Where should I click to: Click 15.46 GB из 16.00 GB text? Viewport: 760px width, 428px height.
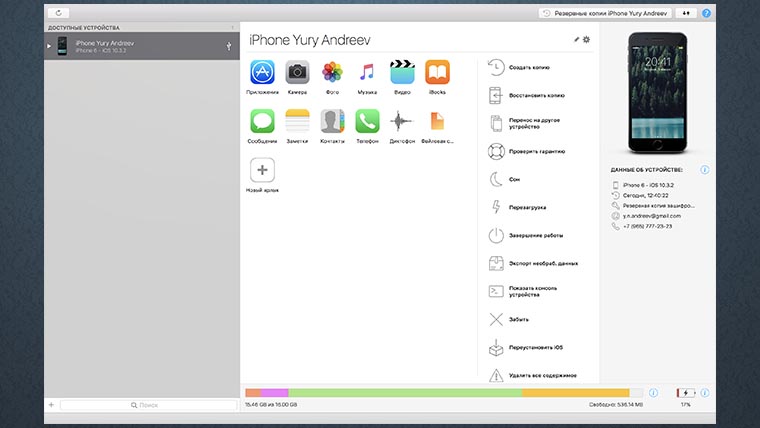271,405
